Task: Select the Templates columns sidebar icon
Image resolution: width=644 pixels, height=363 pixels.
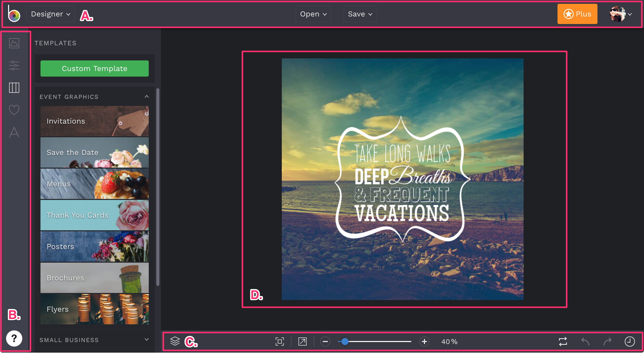Action: pos(14,88)
